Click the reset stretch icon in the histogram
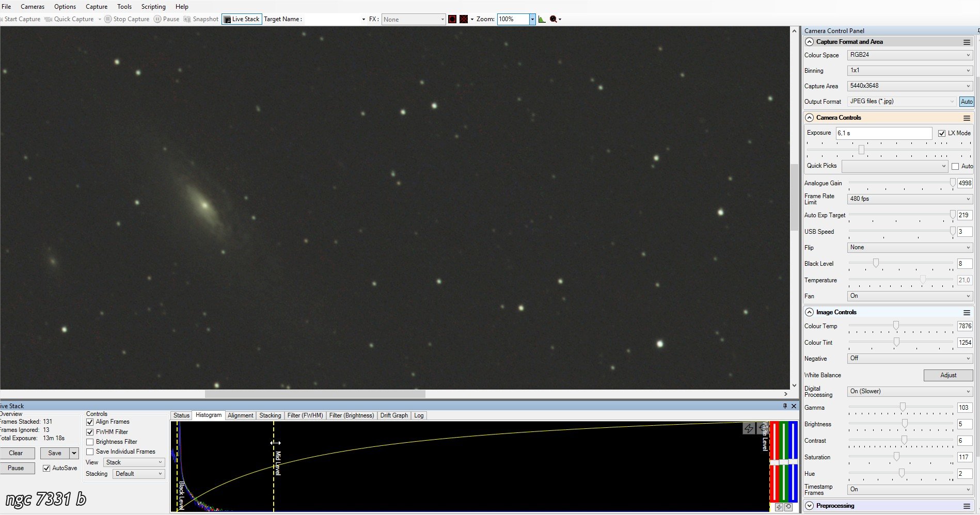 (762, 428)
